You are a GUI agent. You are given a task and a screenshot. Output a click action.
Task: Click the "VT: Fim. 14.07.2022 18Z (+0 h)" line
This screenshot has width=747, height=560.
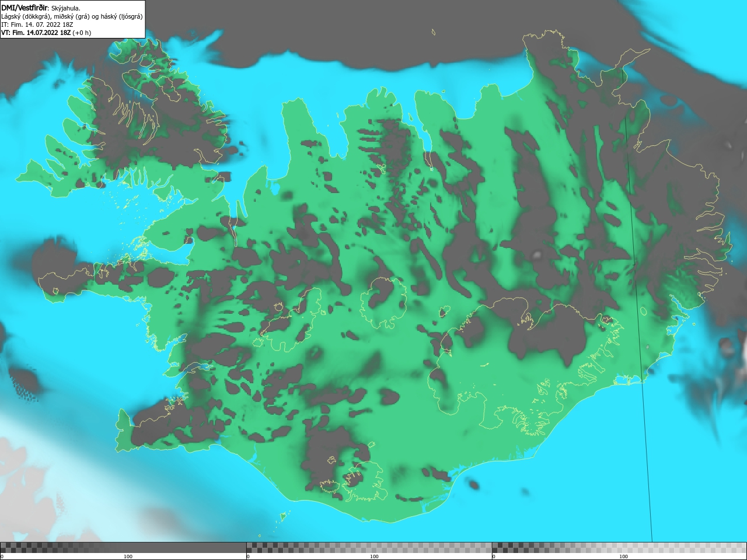pyautogui.click(x=46, y=33)
